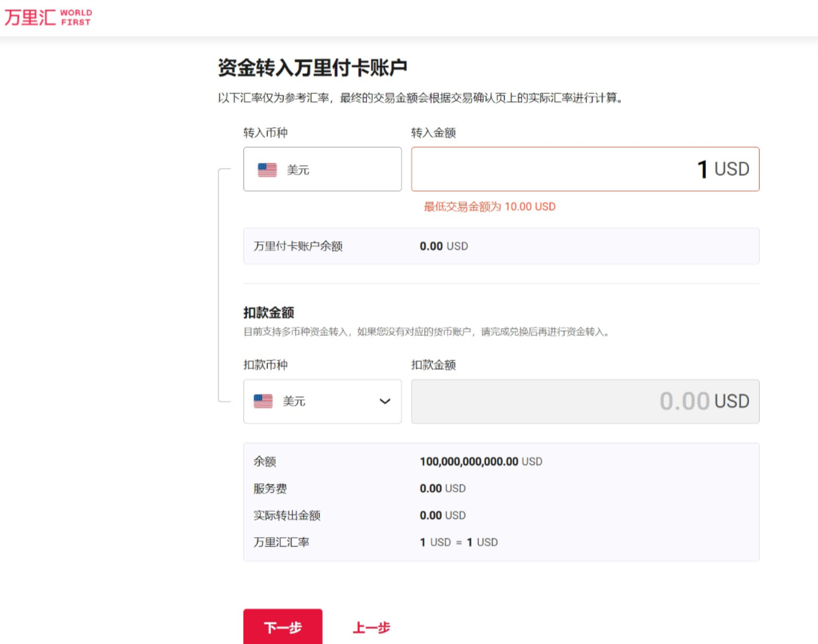Go back with the 上一步 link
Screen dimensions: 818x644
click(371, 627)
